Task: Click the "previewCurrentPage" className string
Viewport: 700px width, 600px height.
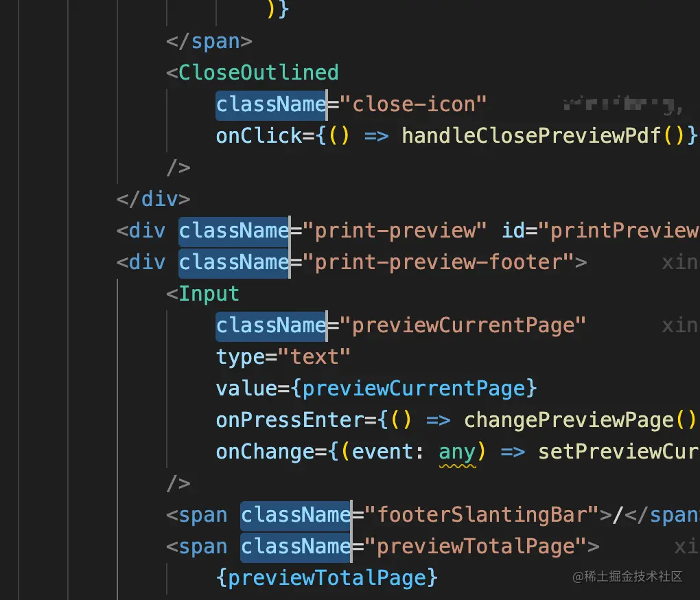Action: pos(469,325)
